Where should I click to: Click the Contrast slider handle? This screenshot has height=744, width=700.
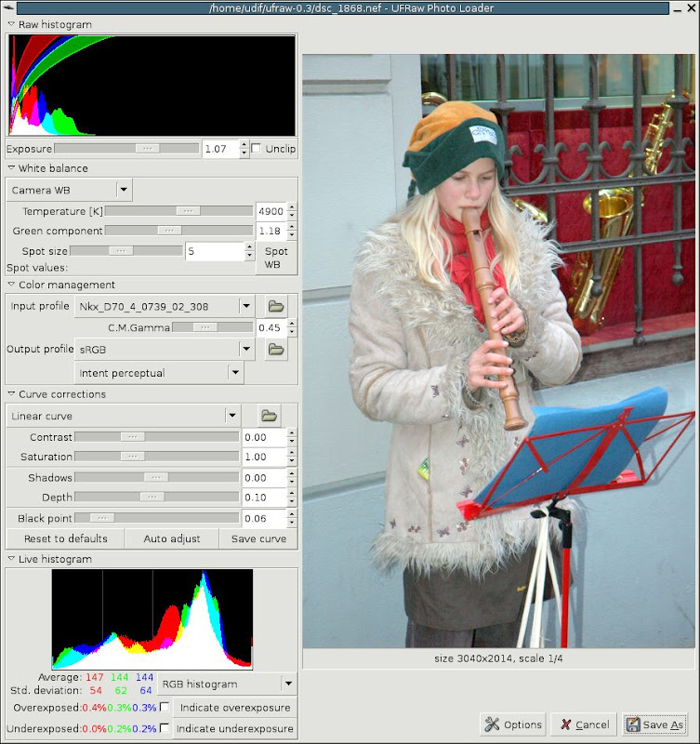click(132, 437)
